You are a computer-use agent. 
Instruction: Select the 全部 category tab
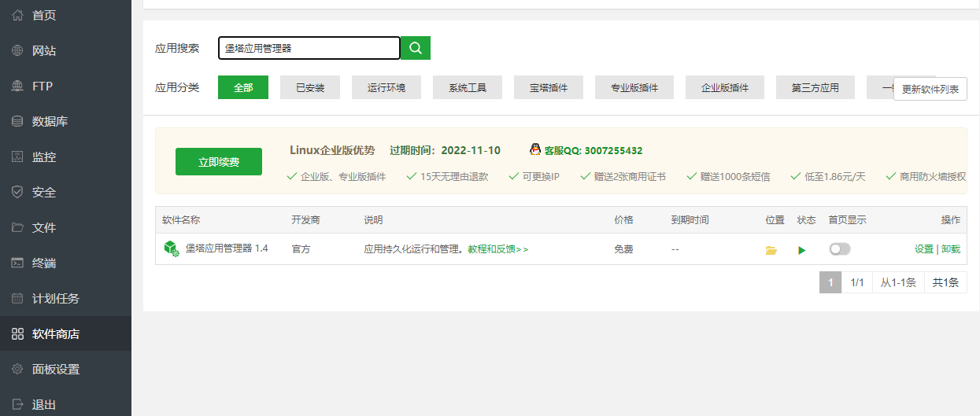coord(243,87)
